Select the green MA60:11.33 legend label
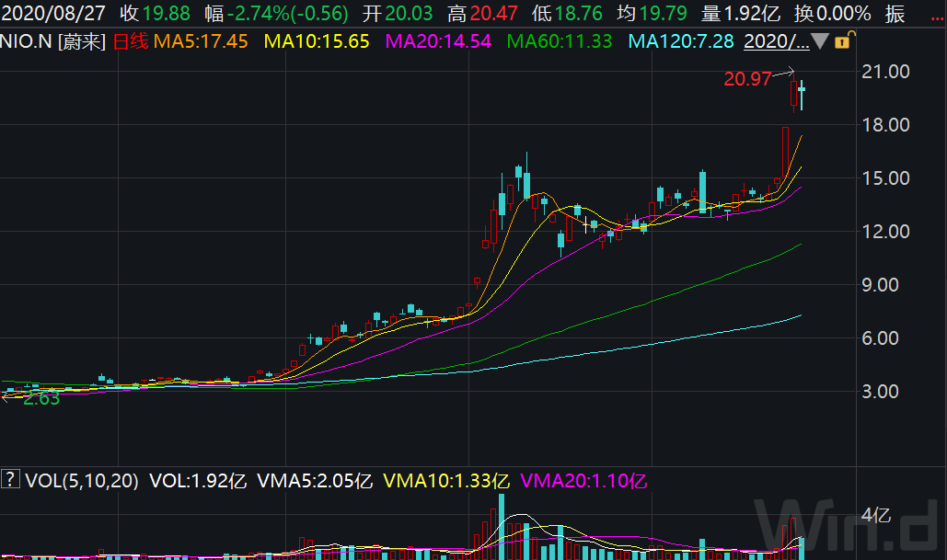Screen dimensions: 947x560 (560, 41)
